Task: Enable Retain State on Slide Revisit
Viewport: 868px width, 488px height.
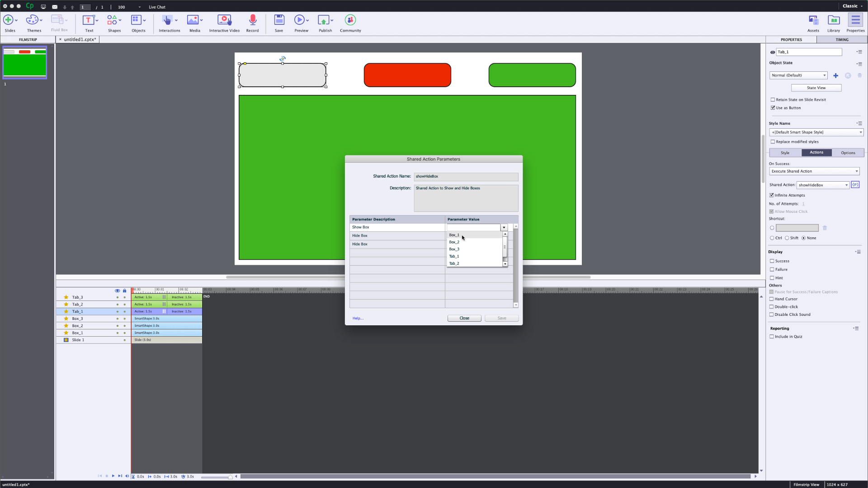Action: [x=773, y=100]
